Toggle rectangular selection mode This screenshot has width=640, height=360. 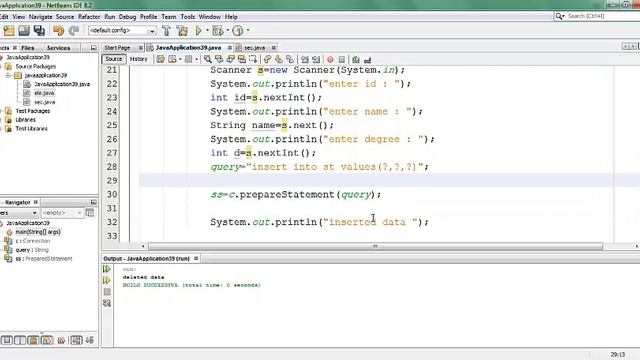(253, 60)
